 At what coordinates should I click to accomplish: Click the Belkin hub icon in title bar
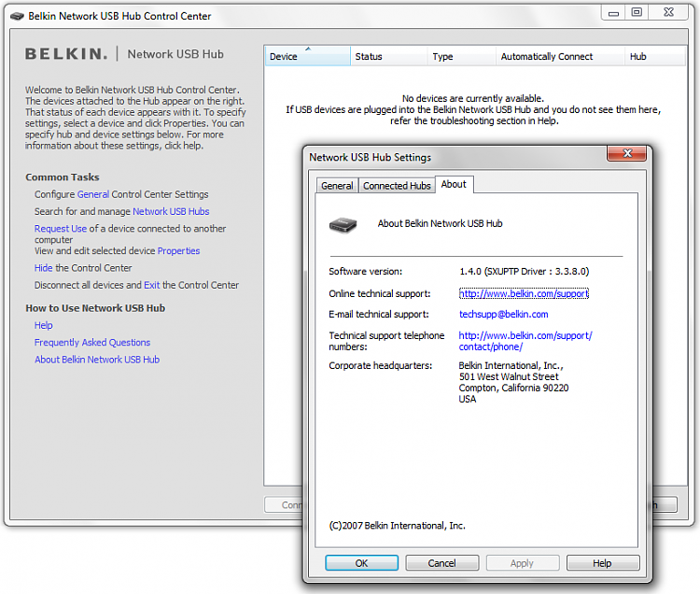17,16
